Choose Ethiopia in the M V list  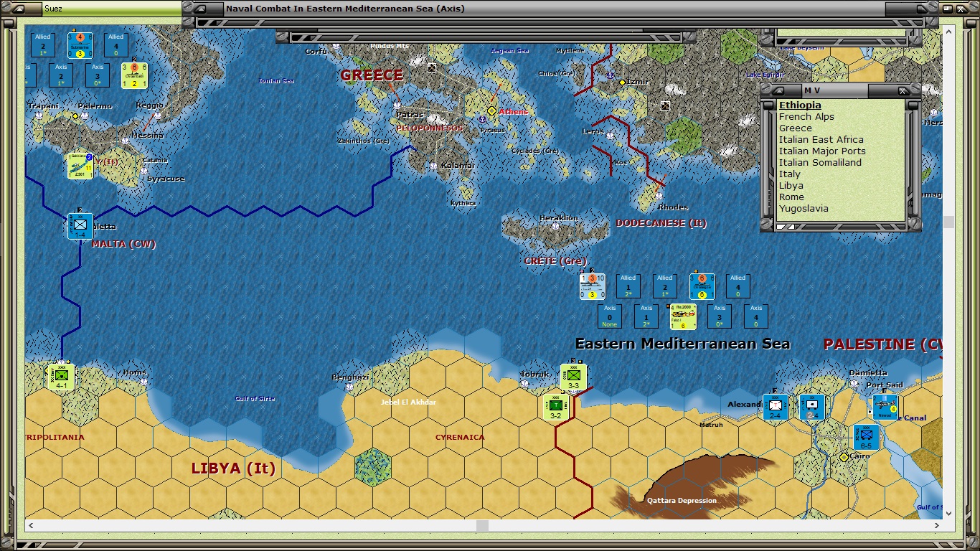(x=800, y=105)
